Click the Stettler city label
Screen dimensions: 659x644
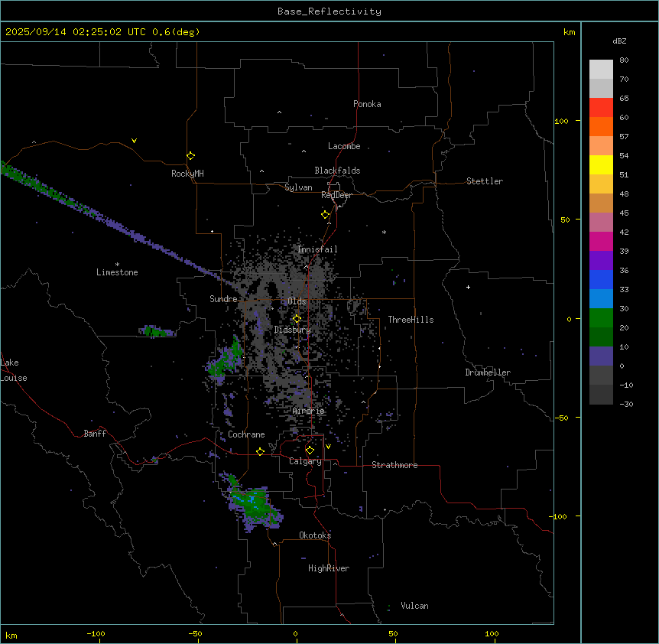point(484,181)
